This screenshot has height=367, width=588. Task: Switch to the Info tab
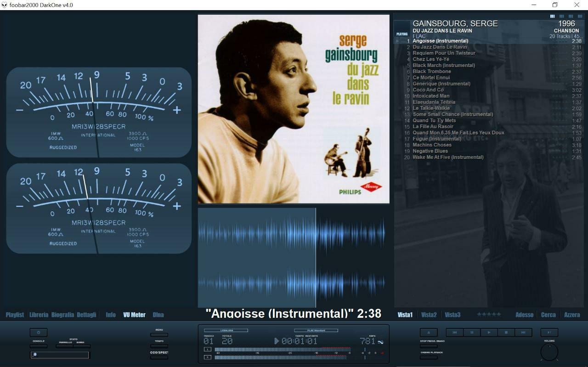tap(111, 315)
